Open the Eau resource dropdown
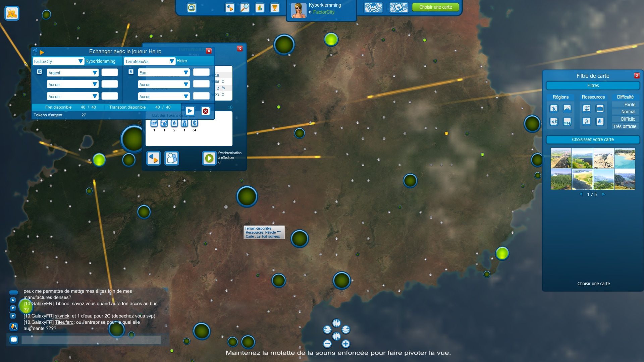644x362 pixels. (x=185, y=73)
